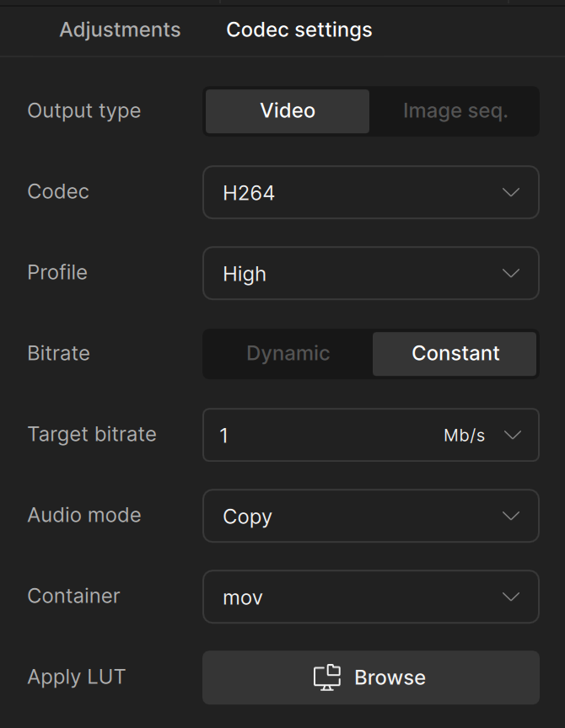Open the Codec settings tab

point(298,29)
